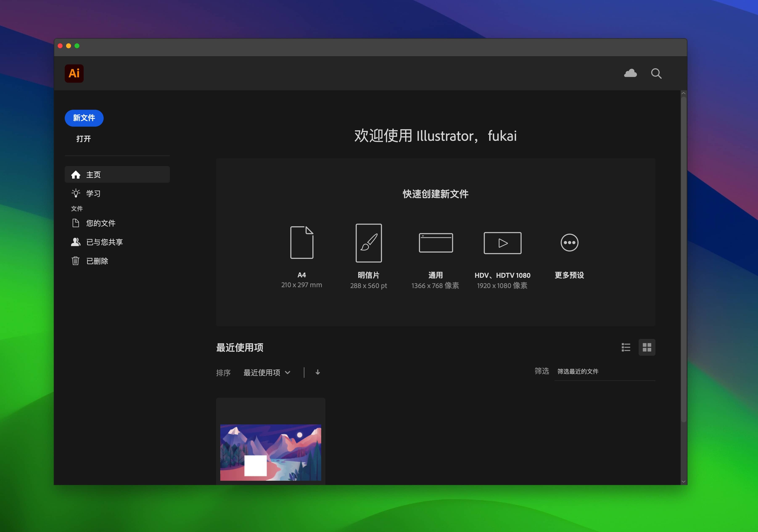Click the 打开 button
The height and width of the screenshot is (532, 758).
click(83, 139)
